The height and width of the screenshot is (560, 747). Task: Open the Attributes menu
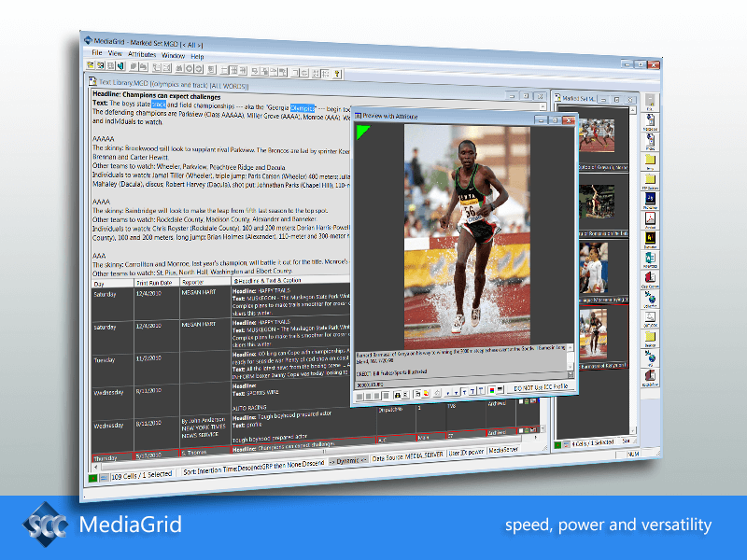[x=142, y=54]
